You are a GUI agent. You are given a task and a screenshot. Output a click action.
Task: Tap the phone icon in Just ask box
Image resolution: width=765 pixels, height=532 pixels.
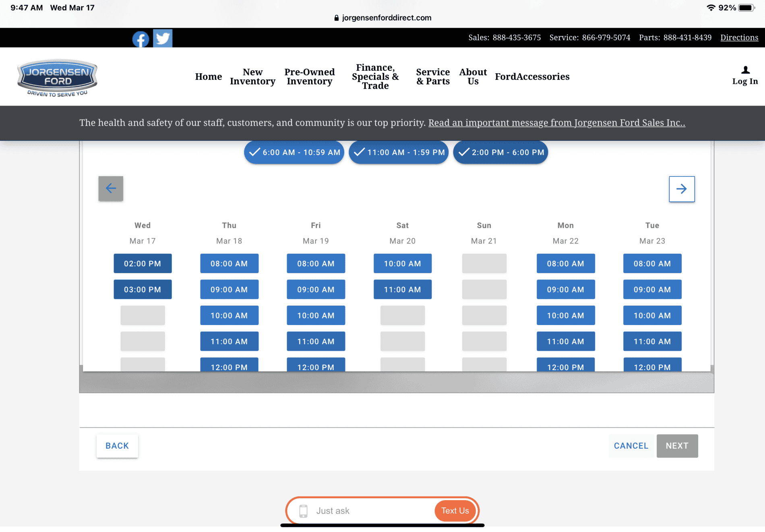click(304, 511)
